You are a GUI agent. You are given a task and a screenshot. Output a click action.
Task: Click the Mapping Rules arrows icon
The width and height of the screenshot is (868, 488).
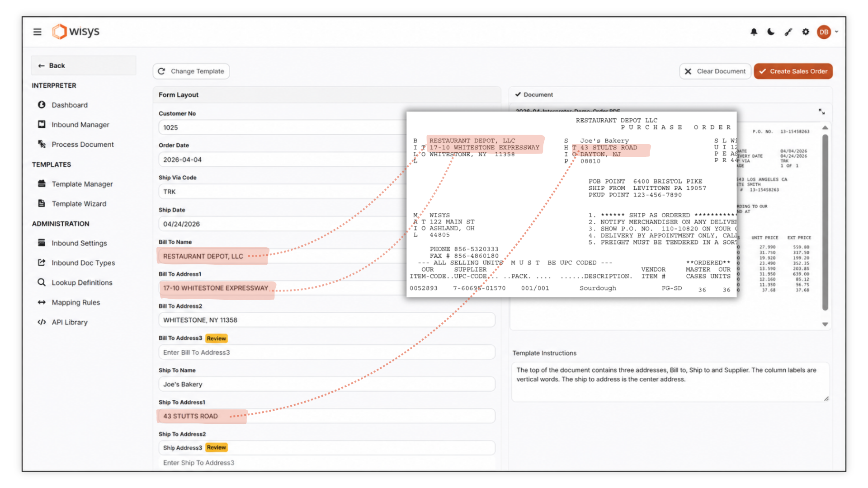click(42, 302)
